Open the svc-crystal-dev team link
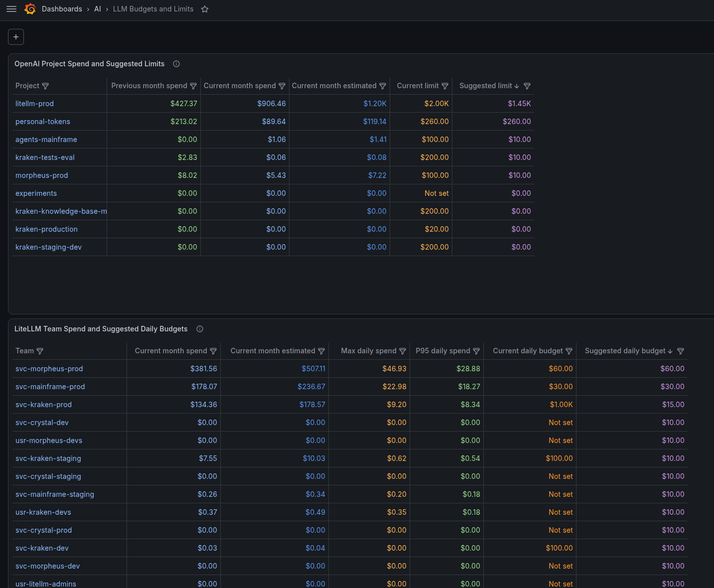The height and width of the screenshot is (588, 714). point(42,423)
